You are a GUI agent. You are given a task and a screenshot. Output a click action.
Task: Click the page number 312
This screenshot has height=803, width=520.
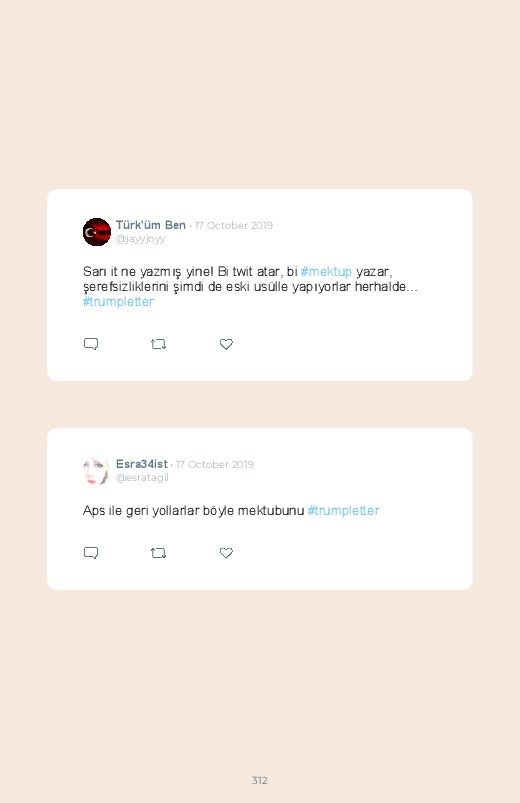[x=260, y=780]
